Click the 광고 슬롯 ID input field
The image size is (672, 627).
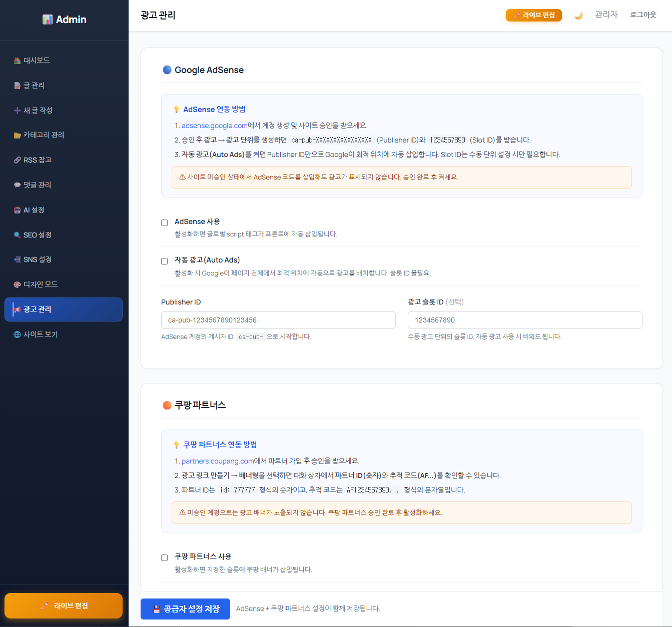point(525,320)
